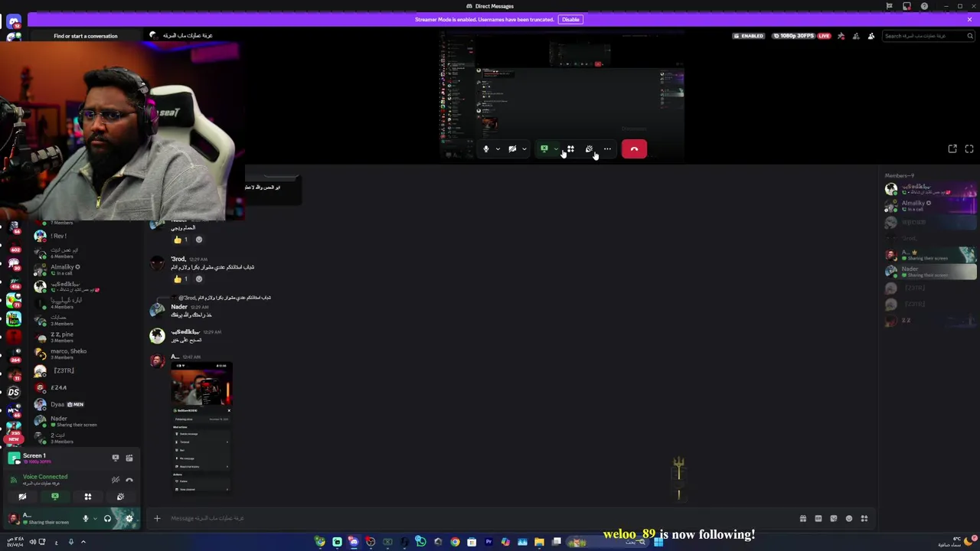
Task: Mute microphone in user panel
Action: tap(86, 518)
